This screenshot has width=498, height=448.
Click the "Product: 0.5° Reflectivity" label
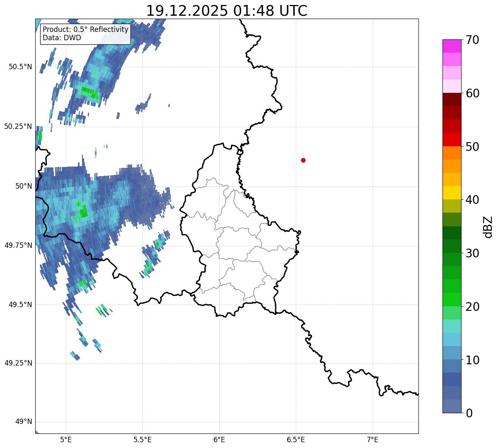85,30
